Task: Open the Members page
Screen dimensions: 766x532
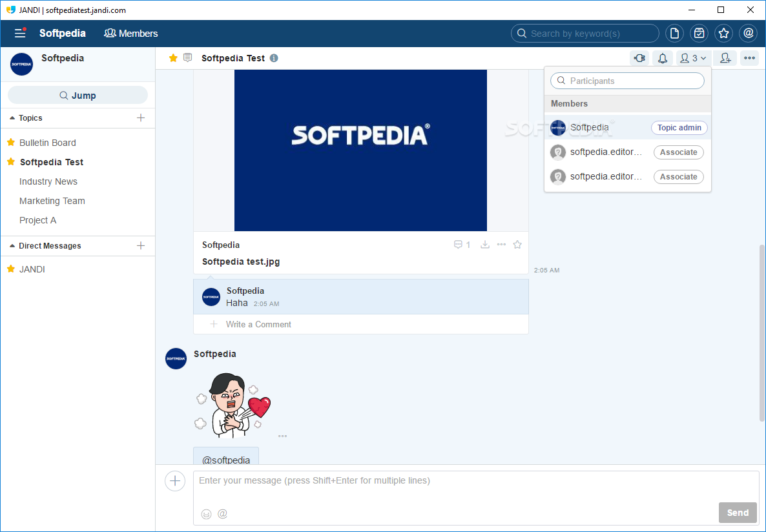Action: (131, 33)
